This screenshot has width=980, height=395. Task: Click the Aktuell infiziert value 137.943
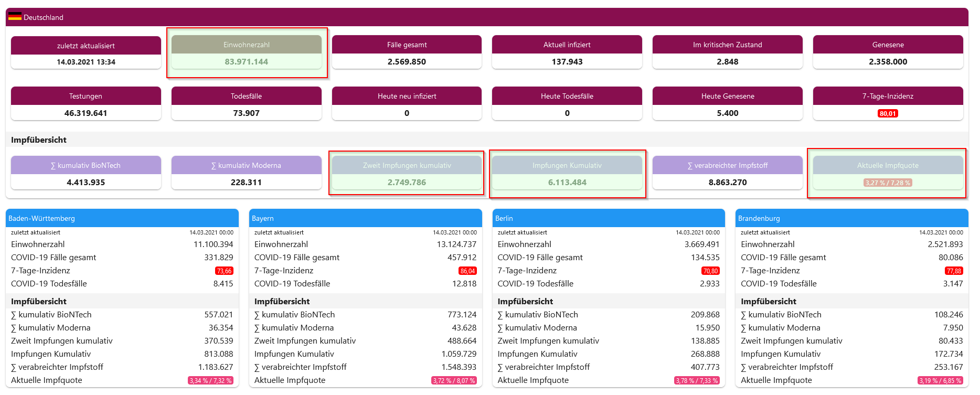pyautogui.click(x=567, y=61)
